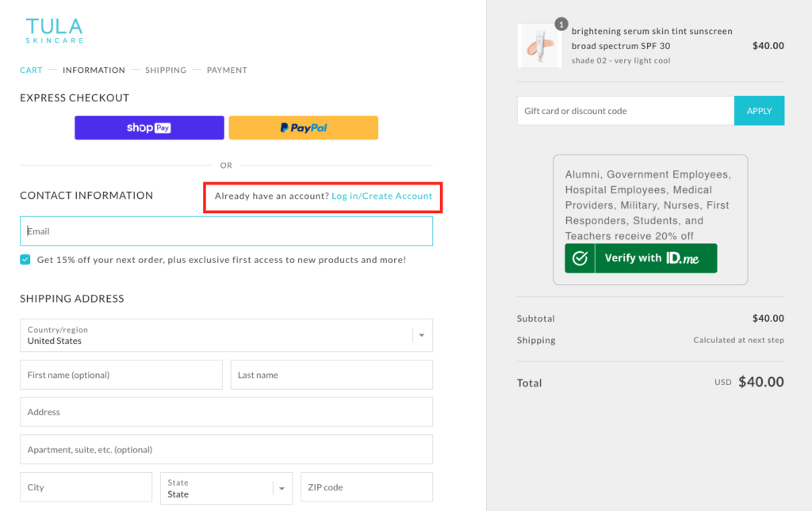The width and height of the screenshot is (812, 511).
Task: Click the TULA Skincare logo
Action: (53, 30)
